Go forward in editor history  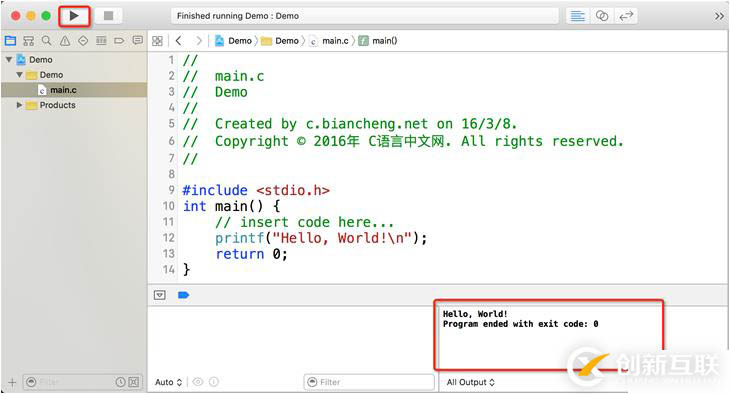pos(199,41)
